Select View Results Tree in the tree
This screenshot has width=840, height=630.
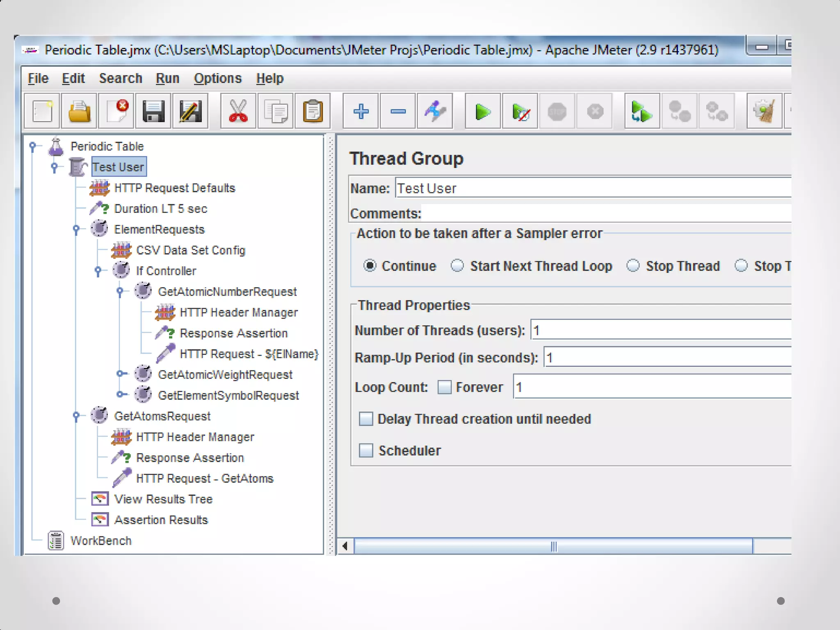pyautogui.click(x=163, y=499)
